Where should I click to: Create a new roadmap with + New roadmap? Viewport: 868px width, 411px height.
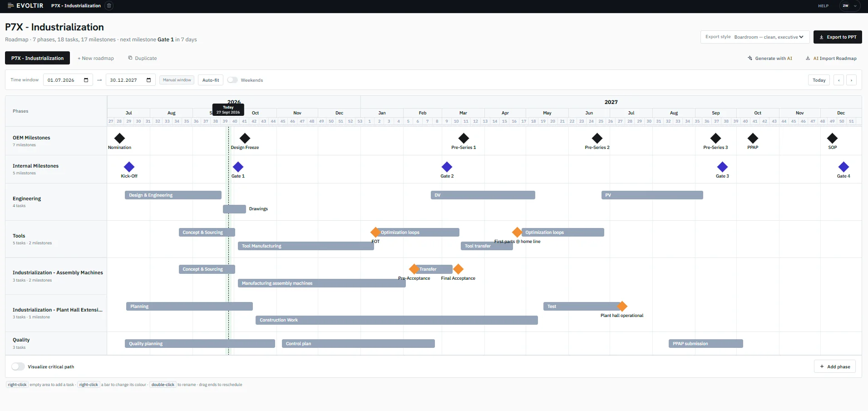click(x=96, y=58)
